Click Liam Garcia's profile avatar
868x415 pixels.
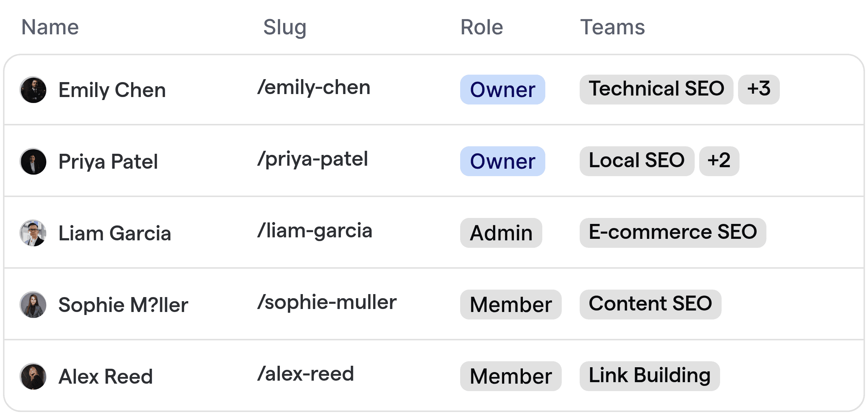pos(33,233)
